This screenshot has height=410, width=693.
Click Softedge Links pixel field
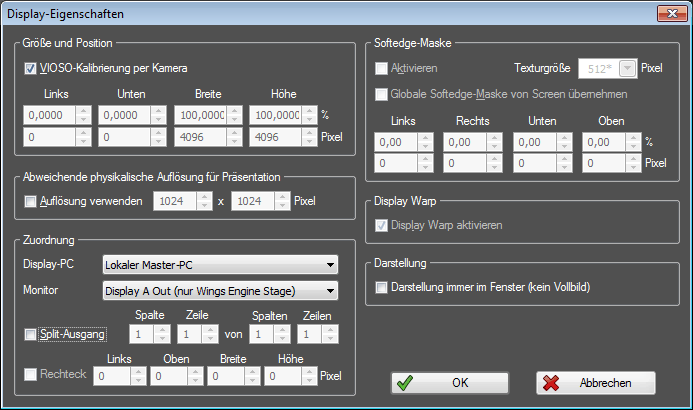coord(396,163)
